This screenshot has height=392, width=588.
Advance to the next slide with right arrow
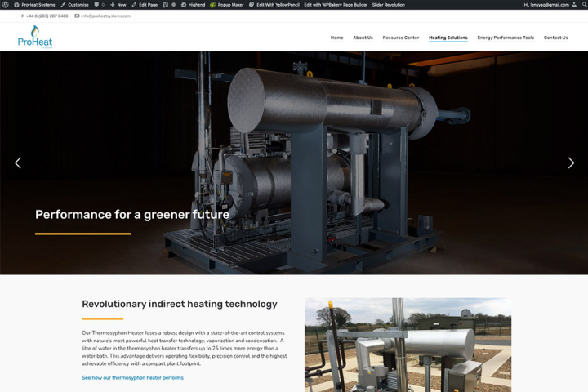click(x=571, y=163)
